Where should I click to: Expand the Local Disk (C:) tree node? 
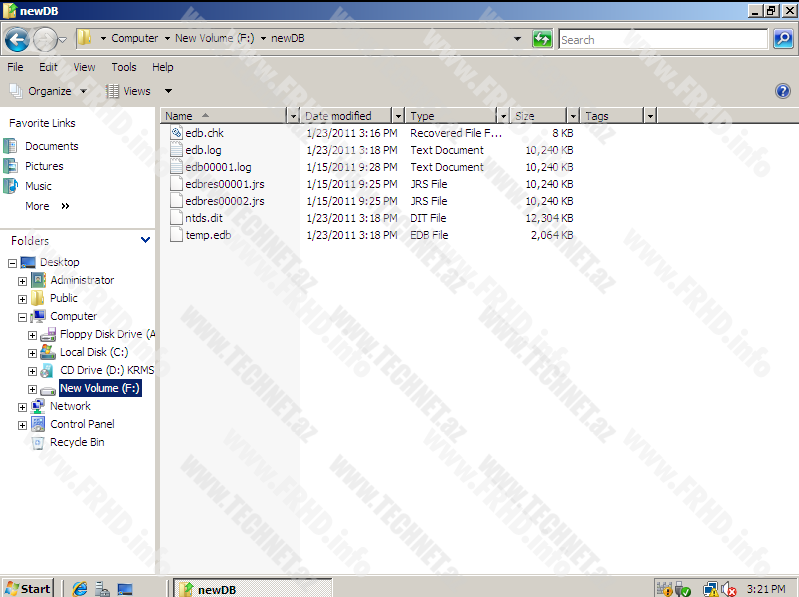[x=32, y=353]
